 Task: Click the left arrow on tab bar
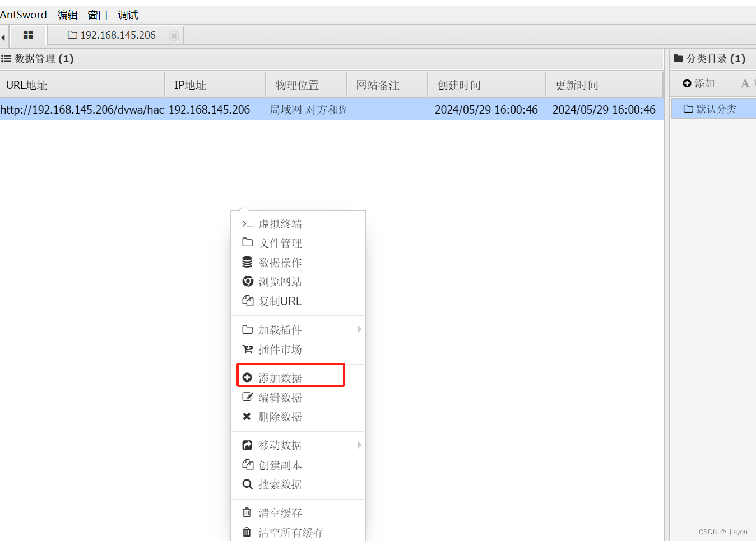[x=3, y=37]
